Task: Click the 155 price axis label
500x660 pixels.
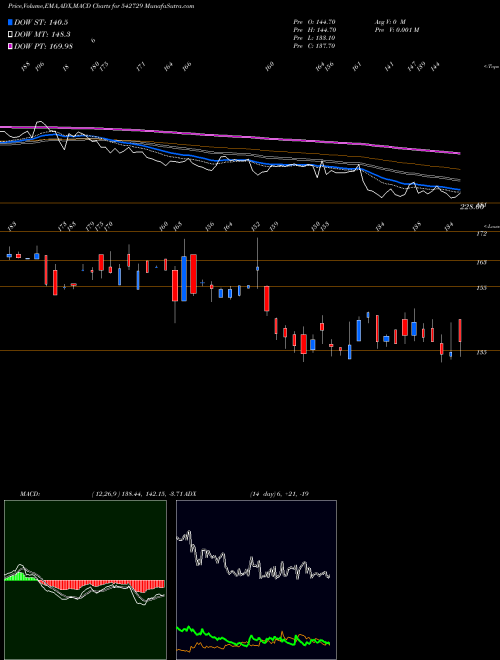Action: (x=481, y=288)
